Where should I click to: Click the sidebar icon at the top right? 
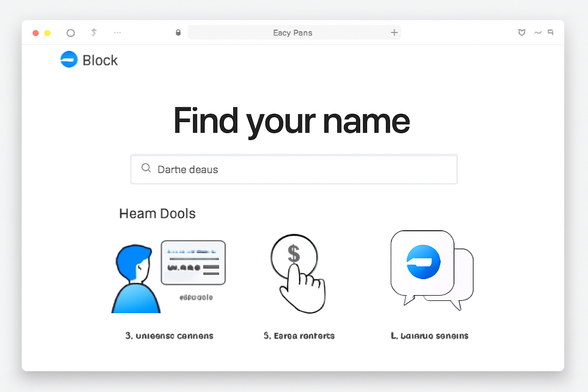(550, 33)
